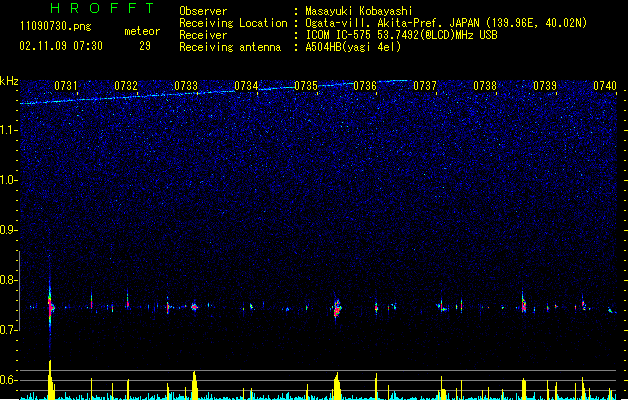
Task: Click the 0739 time marker
Action: (545, 86)
